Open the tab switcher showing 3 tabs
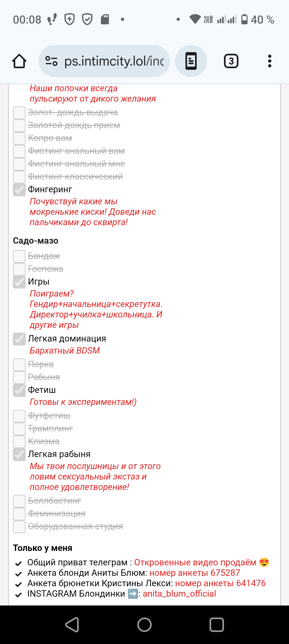The width and height of the screenshot is (289, 644). (231, 61)
